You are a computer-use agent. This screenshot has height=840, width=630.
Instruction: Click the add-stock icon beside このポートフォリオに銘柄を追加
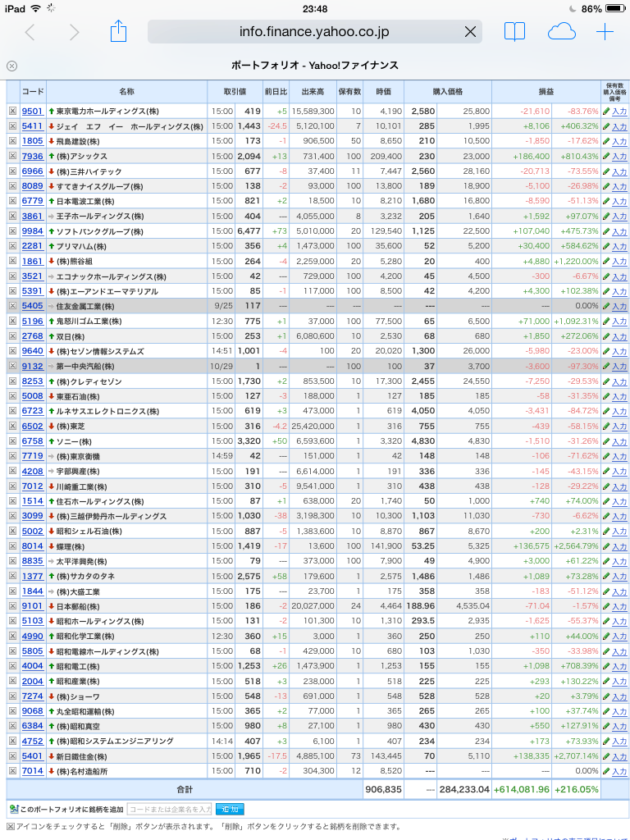click(13, 809)
